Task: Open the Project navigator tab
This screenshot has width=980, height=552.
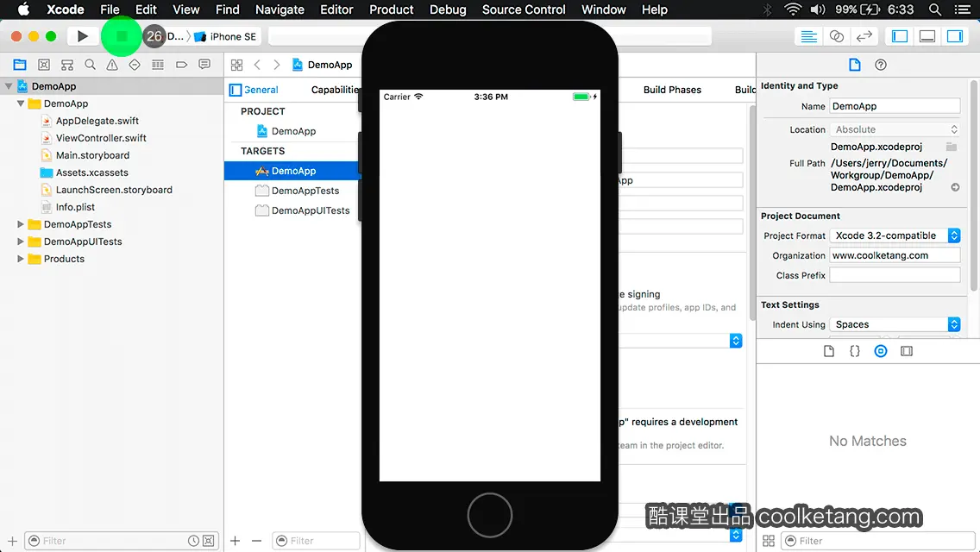Action: pos(20,65)
